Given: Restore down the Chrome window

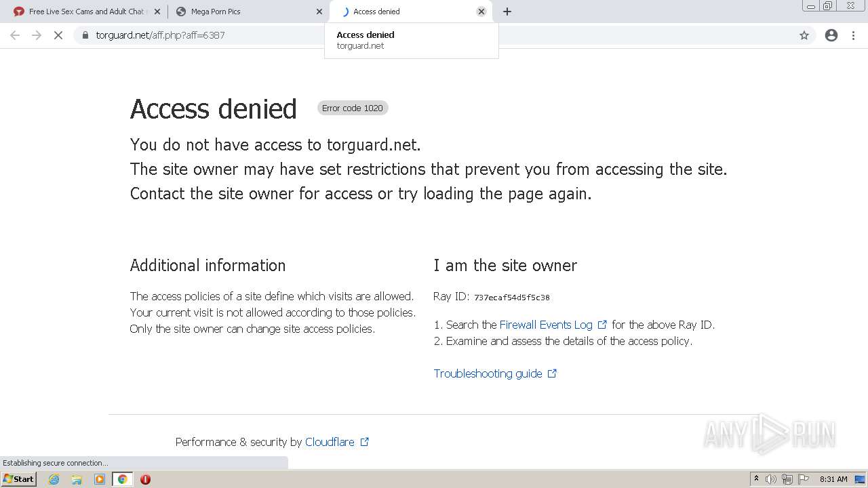Looking at the screenshot, I should click(828, 6).
